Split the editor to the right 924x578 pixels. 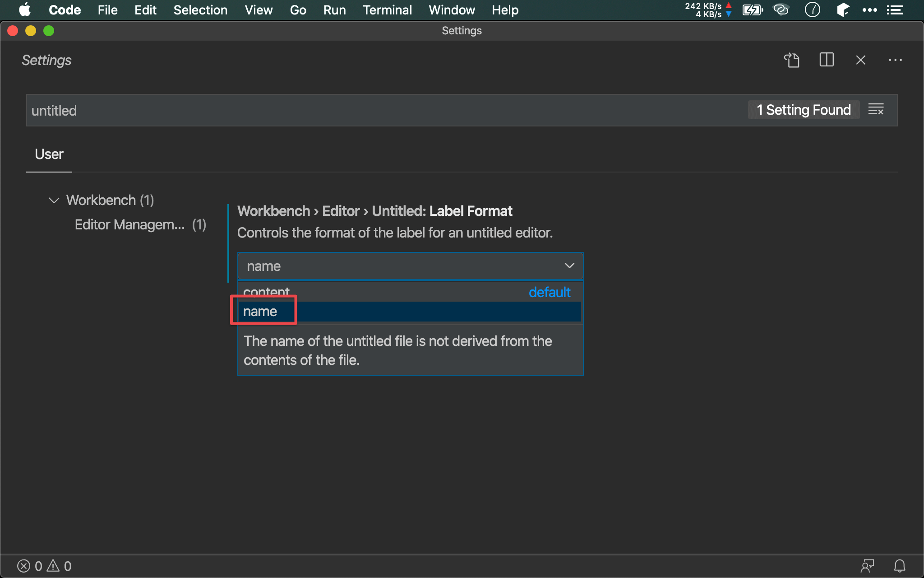coord(827,60)
